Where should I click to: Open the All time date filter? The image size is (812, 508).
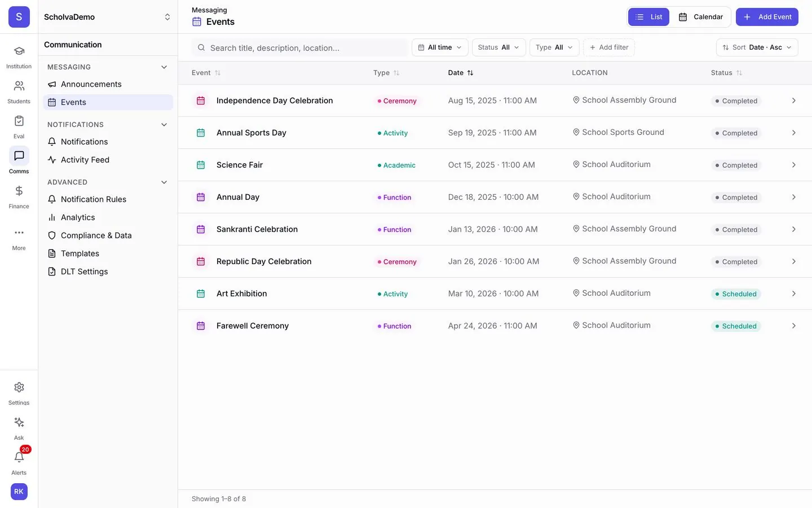[440, 47]
